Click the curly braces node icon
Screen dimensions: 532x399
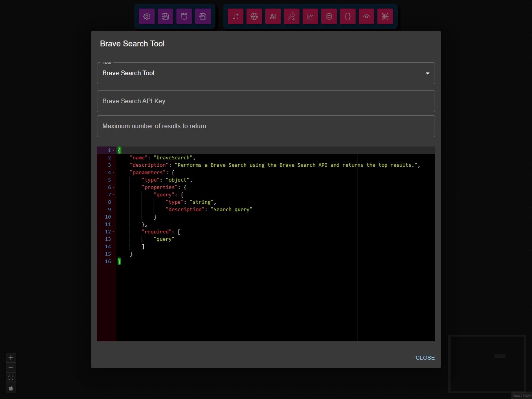(x=348, y=16)
